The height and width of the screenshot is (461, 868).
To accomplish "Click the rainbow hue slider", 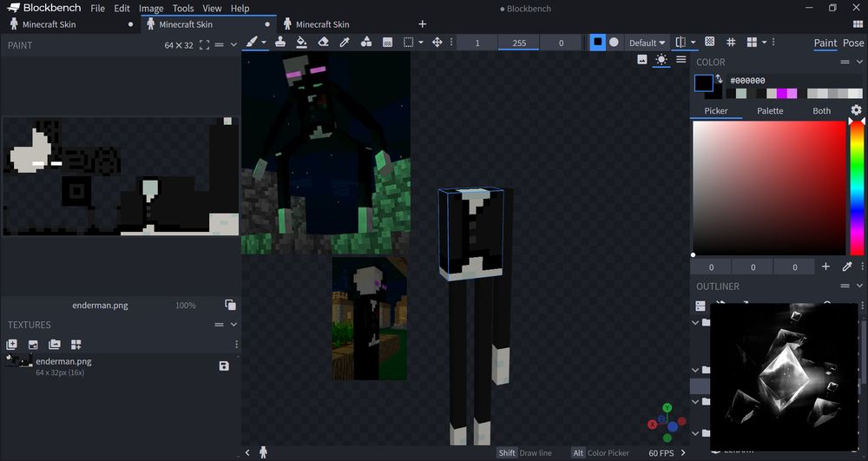I will (x=857, y=188).
